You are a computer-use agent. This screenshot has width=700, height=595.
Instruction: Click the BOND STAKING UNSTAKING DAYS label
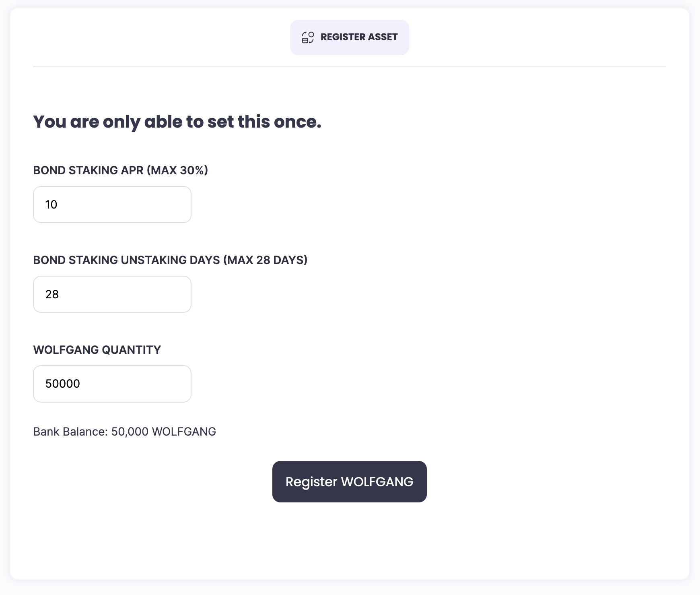(127, 260)
